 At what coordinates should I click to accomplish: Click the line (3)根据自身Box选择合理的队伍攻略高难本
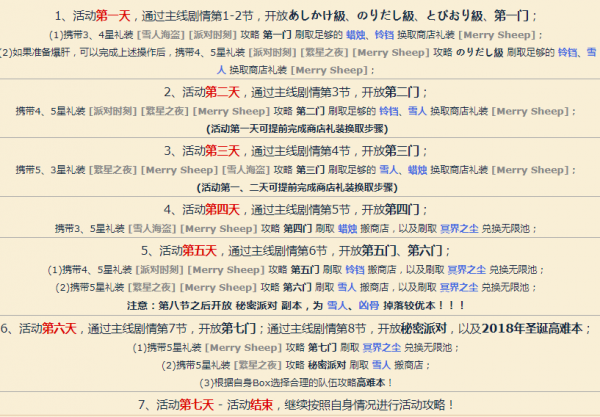(296, 383)
